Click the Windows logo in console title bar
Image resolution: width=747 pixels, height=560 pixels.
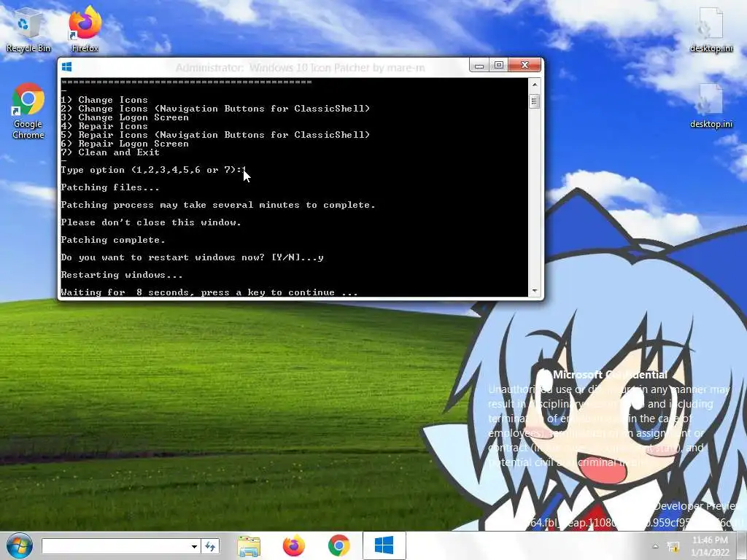[x=66, y=67]
